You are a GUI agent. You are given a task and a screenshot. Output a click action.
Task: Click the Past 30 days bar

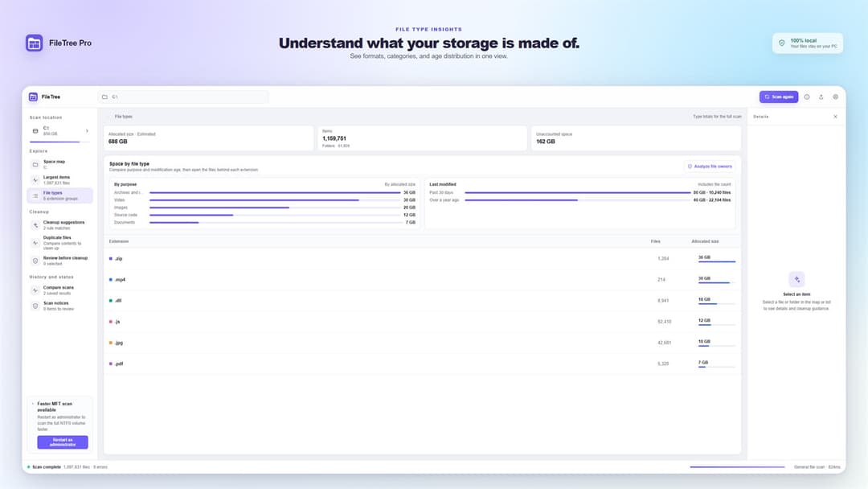coord(578,193)
